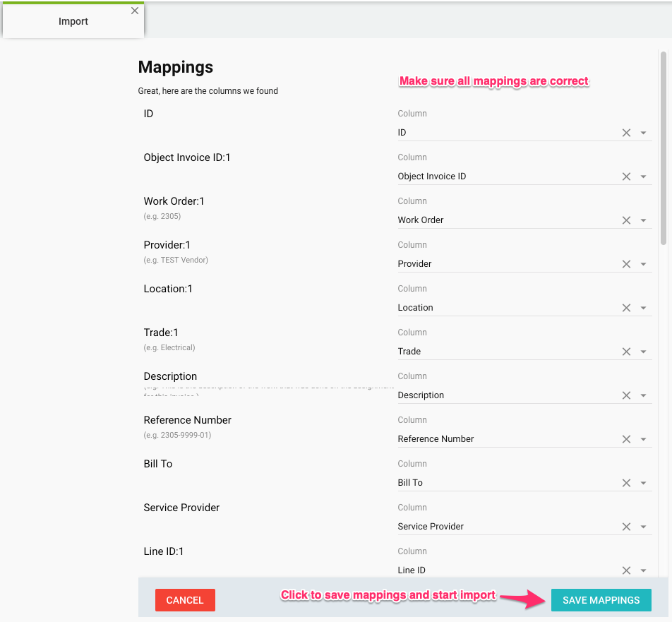Open the Provider dropdown arrow
Image resolution: width=672 pixels, height=622 pixels.
pos(643,264)
